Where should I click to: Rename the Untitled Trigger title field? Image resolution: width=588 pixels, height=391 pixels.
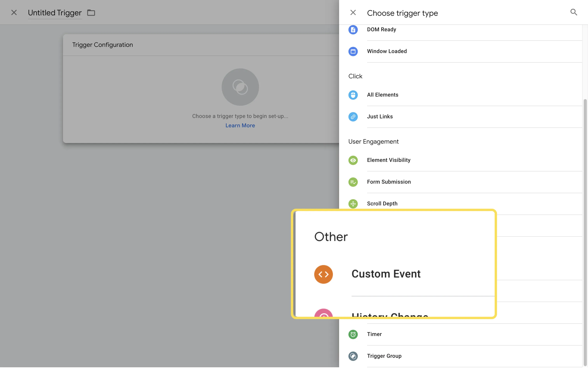click(55, 13)
